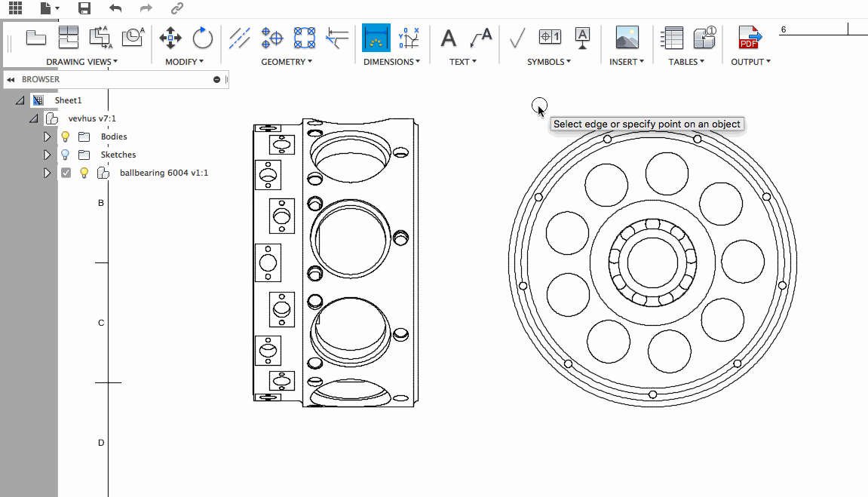Toggle the ballbearing 6004 checkbox
This screenshot has height=497, width=868.
tap(66, 173)
